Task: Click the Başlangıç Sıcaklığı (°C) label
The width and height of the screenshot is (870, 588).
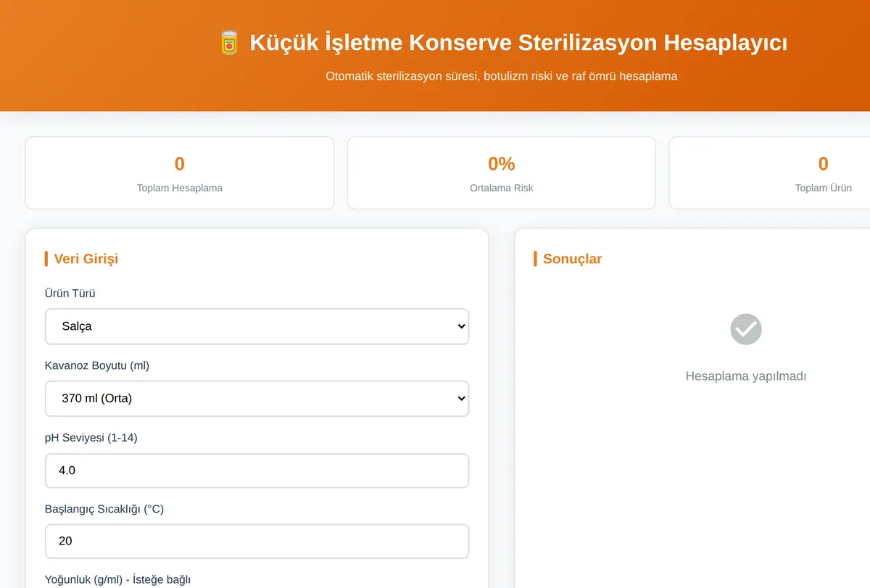Action: (x=104, y=509)
